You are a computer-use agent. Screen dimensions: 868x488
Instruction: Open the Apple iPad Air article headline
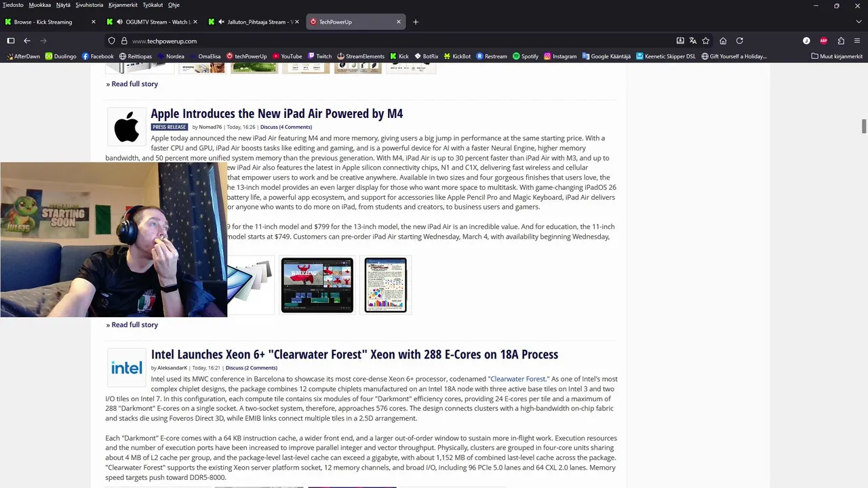[x=277, y=113]
